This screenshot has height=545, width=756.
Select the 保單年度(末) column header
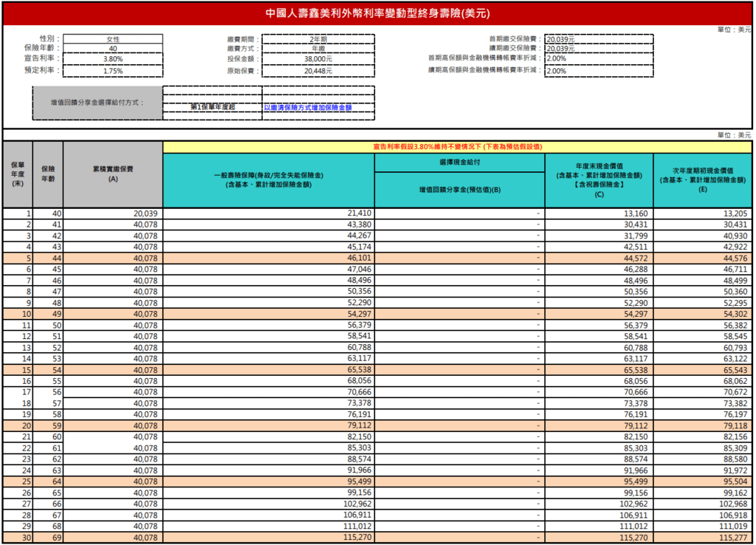pyautogui.click(x=18, y=174)
